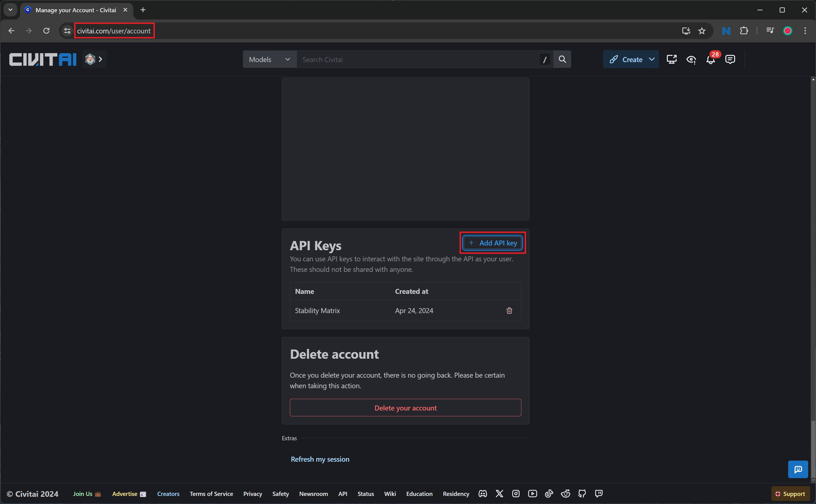816x504 pixels.
Task: Open Chrome's three-dot menu
Action: [805, 31]
